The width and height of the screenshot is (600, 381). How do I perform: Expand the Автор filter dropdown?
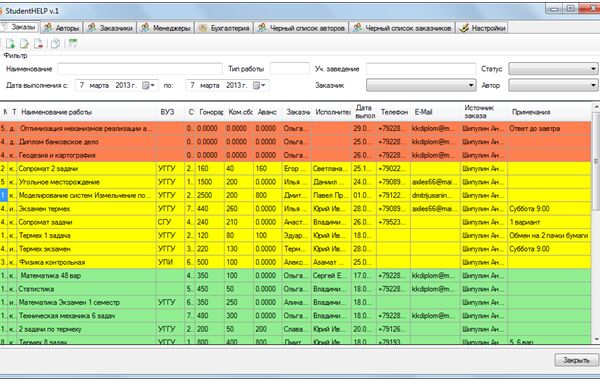(x=593, y=85)
